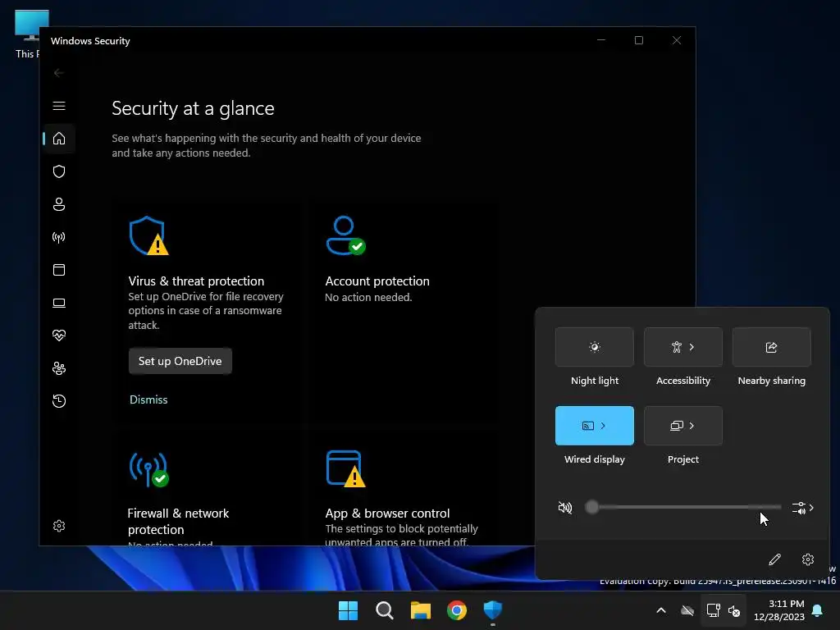Open Family options icon in sidebar
The width and height of the screenshot is (840, 630).
[x=59, y=368]
